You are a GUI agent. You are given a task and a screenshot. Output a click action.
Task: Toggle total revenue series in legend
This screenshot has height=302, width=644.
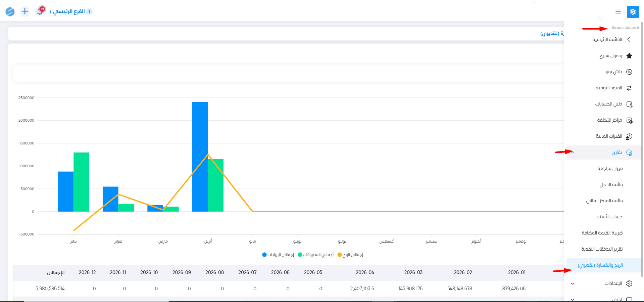[x=278, y=255]
